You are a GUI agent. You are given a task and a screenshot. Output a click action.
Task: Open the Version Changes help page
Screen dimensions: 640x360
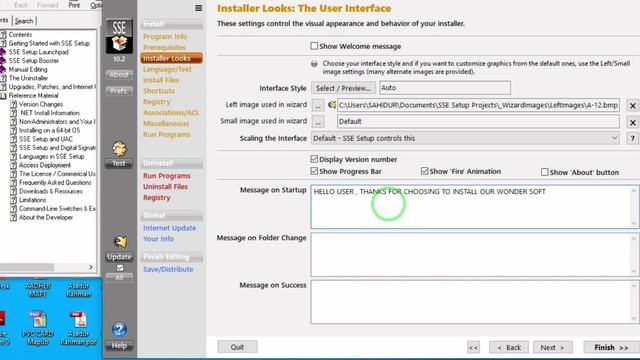[x=41, y=104]
